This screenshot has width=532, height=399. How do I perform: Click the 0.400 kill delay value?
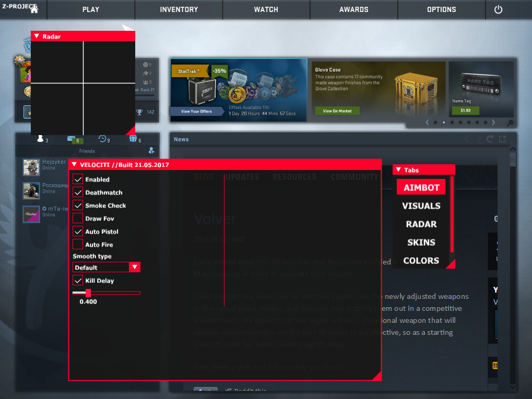coord(88,301)
